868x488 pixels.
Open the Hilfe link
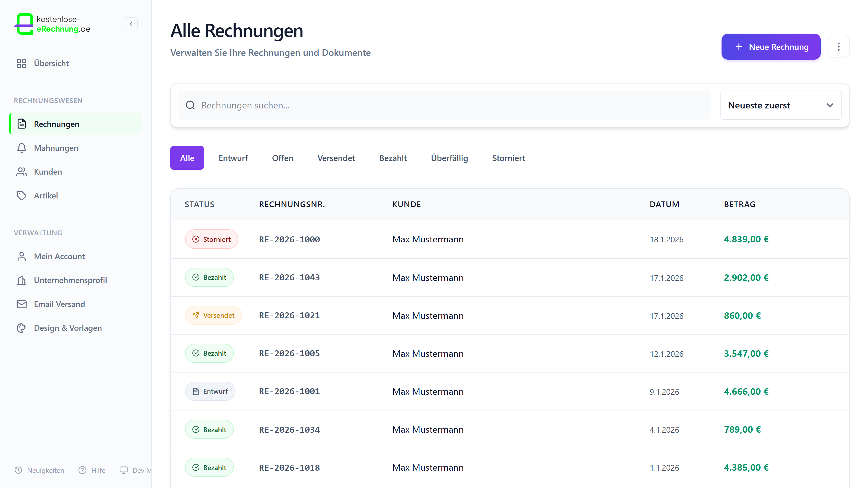[92, 470]
